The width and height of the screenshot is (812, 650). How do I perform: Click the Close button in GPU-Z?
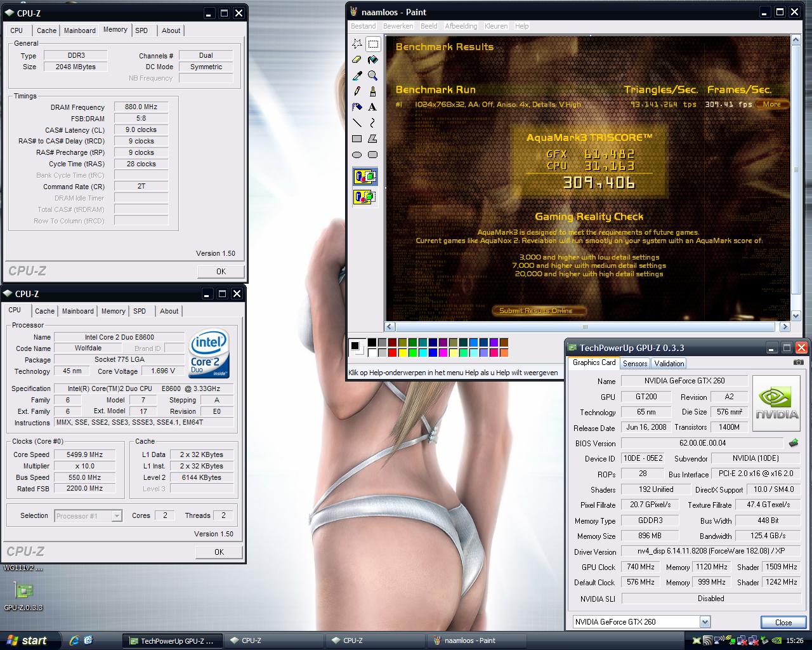point(783,622)
